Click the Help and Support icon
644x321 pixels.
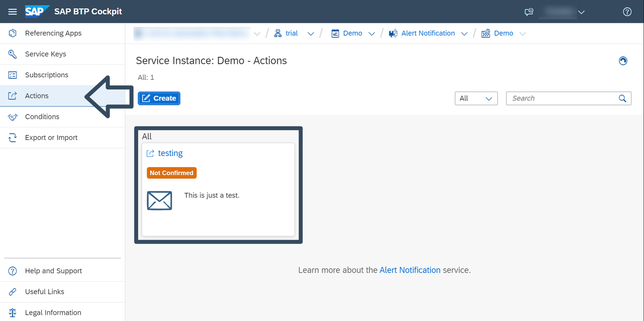coord(13,271)
